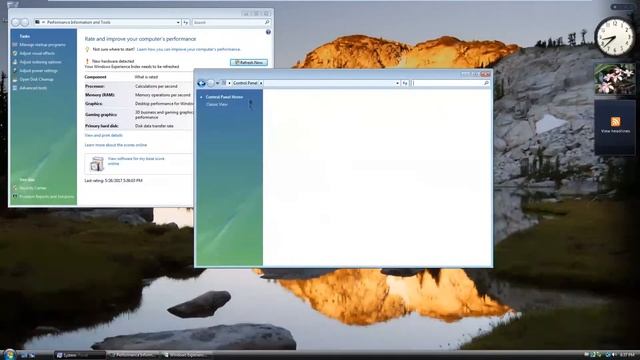Image resolution: width=640 pixels, height=360 pixels.
Task: Switch to Performance Information taskbar button
Action: (134, 355)
